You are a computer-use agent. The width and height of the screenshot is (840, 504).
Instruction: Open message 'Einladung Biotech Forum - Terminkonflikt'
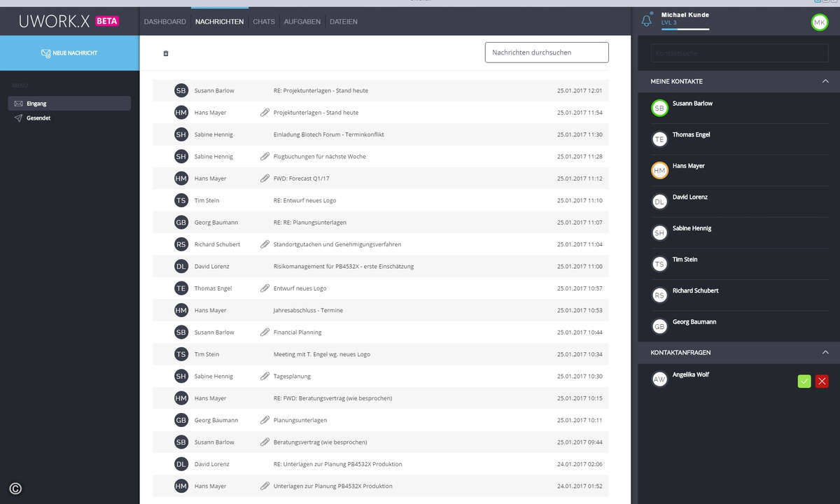pos(328,134)
